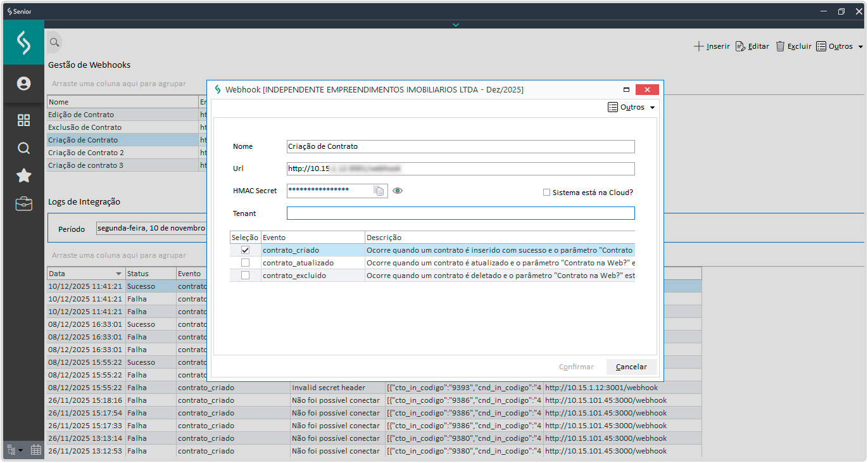The height and width of the screenshot is (463, 868).
Task: Uncheck the contrato_criado event checkbox
Action: 245,250
